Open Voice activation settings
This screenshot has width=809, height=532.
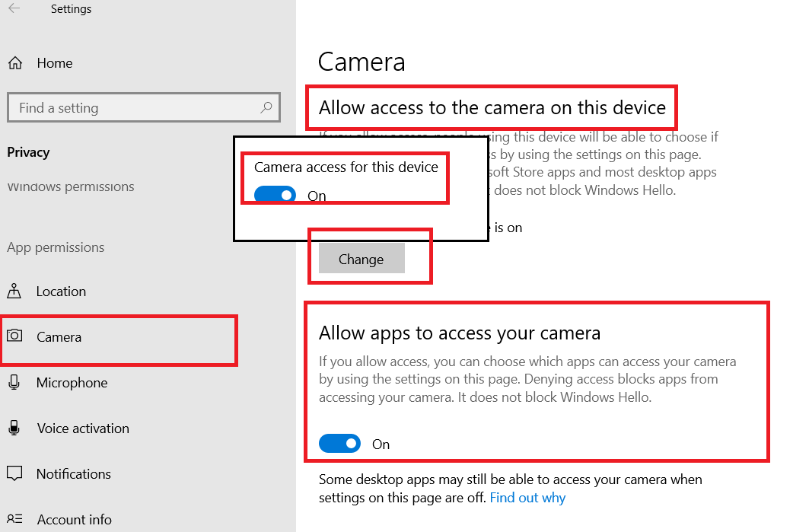point(83,428)
